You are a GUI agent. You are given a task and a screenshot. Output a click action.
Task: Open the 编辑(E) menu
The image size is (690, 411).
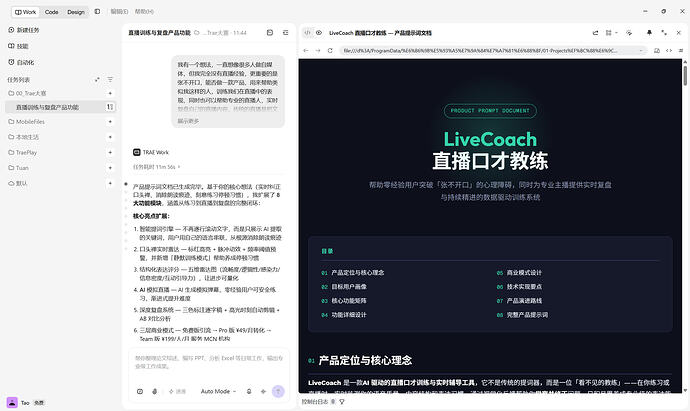[119, 11]
